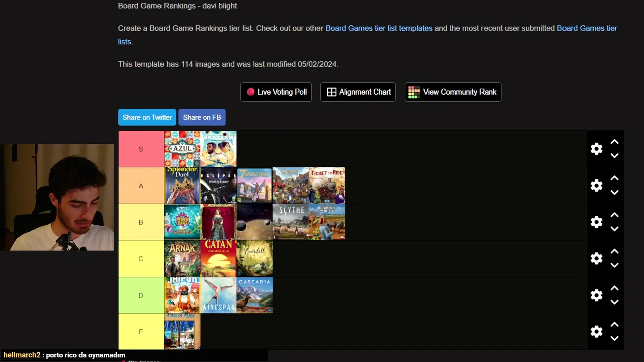The width and height of the screenshot is (644, 362).
Task: Click Share on FB button
Action: (202, 117)
